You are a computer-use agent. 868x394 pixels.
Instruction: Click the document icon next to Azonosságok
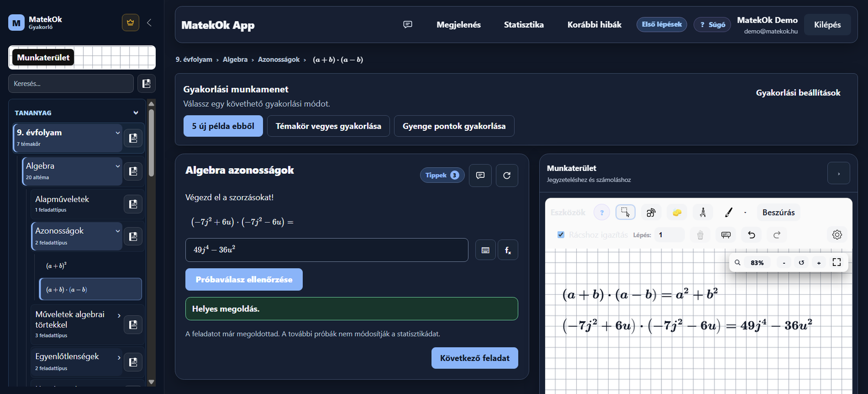[x=133, y=237]
